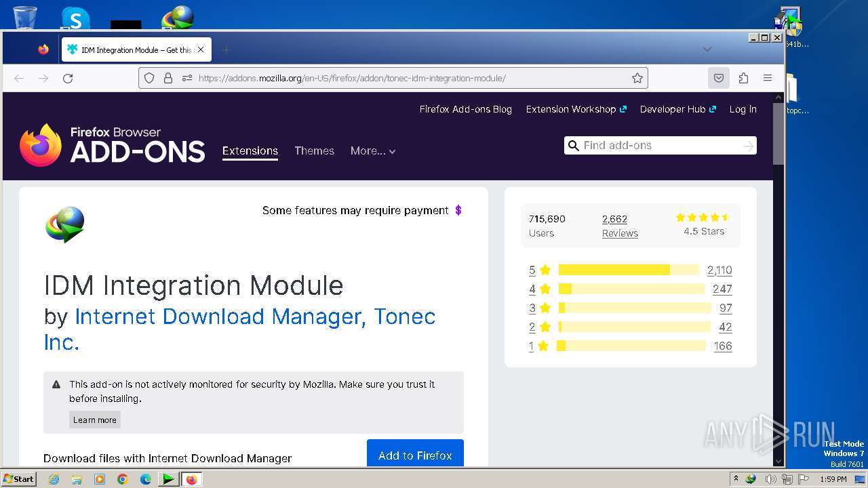Save page to Pocket
Screen dimensions: 868x488
(719, 78)
